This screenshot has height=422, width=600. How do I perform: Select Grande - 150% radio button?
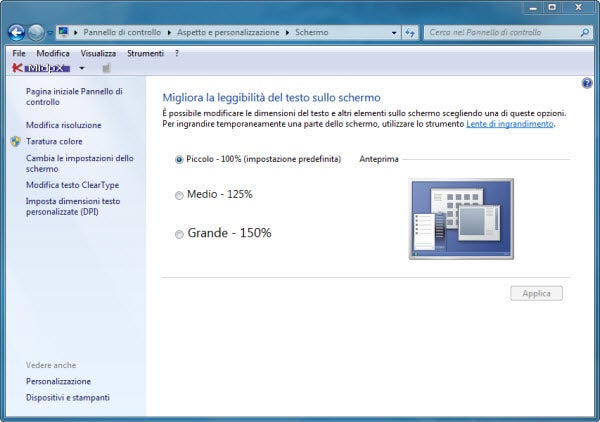pyautogui.click(x=179, y=234)
